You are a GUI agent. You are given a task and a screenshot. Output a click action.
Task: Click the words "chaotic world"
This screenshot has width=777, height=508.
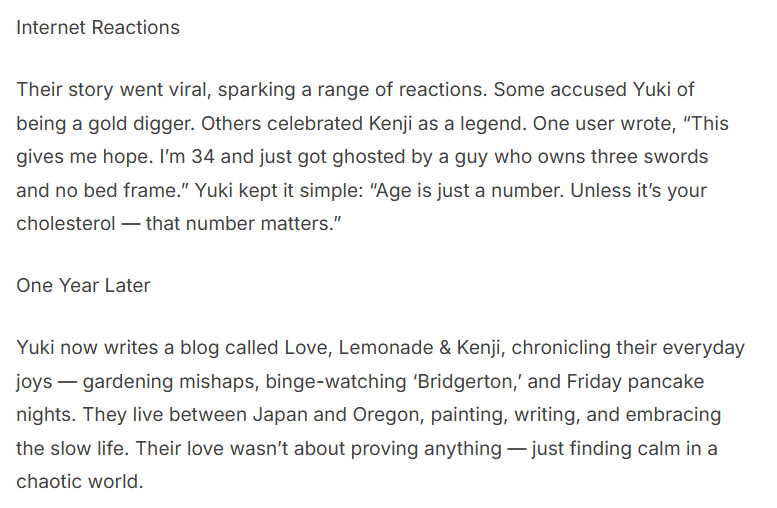pos(80,481)
